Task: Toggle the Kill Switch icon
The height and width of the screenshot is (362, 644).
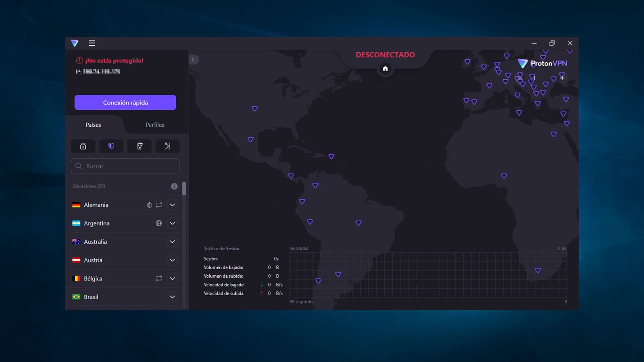Action: tap(140, 146)
